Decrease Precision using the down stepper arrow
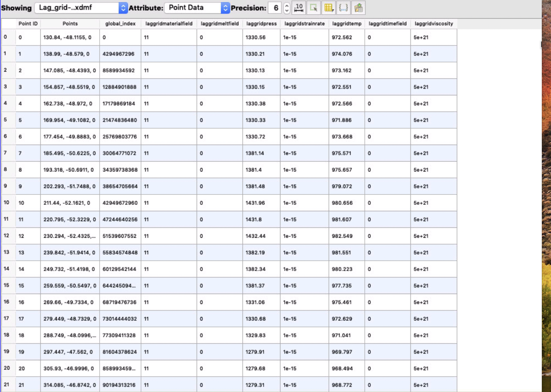551x392 pixels. pyautogui.click(x=287, y=10)
